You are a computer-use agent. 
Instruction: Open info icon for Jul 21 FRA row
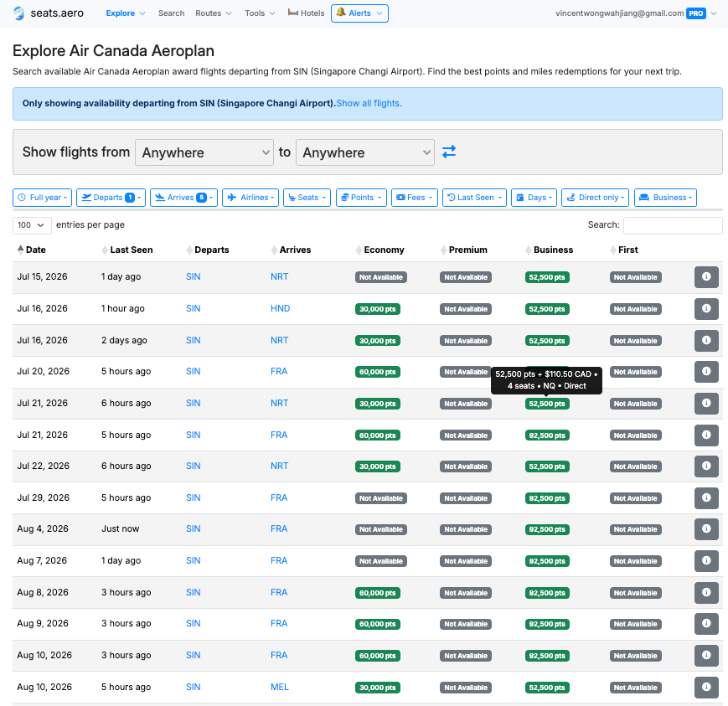click(x=706, y=435)
